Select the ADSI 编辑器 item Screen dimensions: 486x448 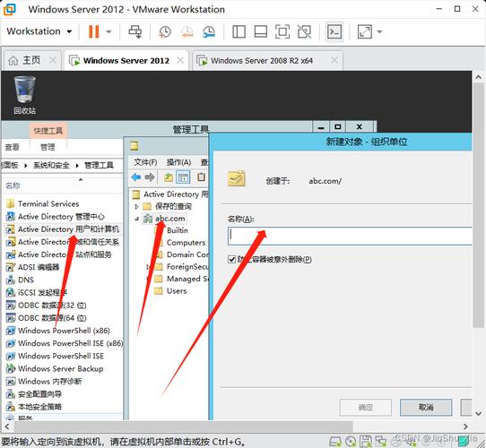coord(32,267)
